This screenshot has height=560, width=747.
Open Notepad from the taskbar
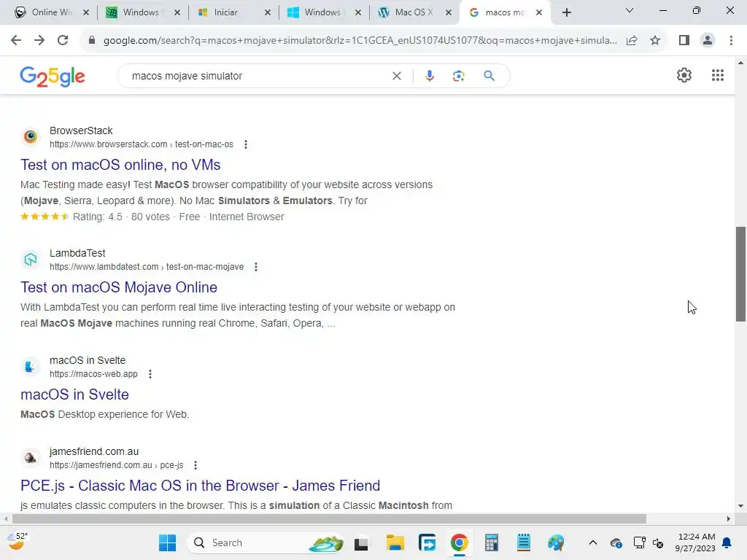[x=524, y=542]
